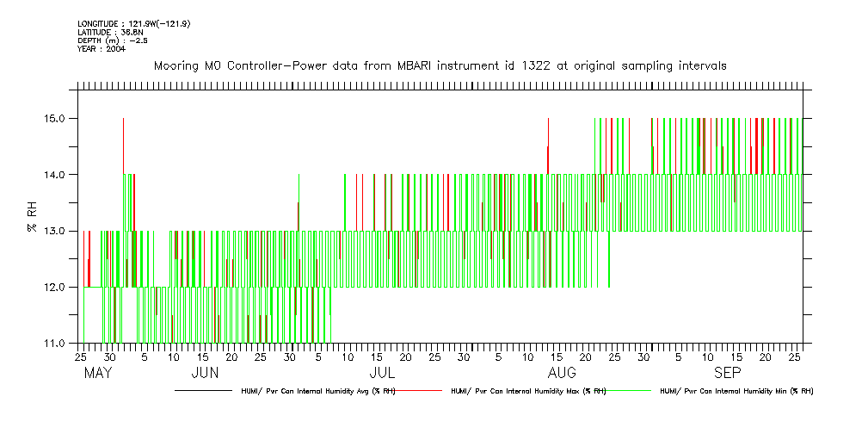868x434 pixels.
Task: Select the LONGITUDE metadata line
Action: (133, 23)
